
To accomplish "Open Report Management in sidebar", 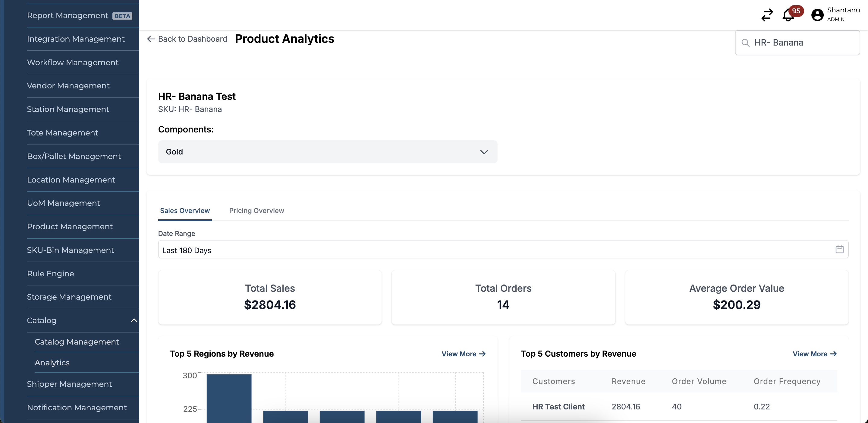I will click(68, 15).
